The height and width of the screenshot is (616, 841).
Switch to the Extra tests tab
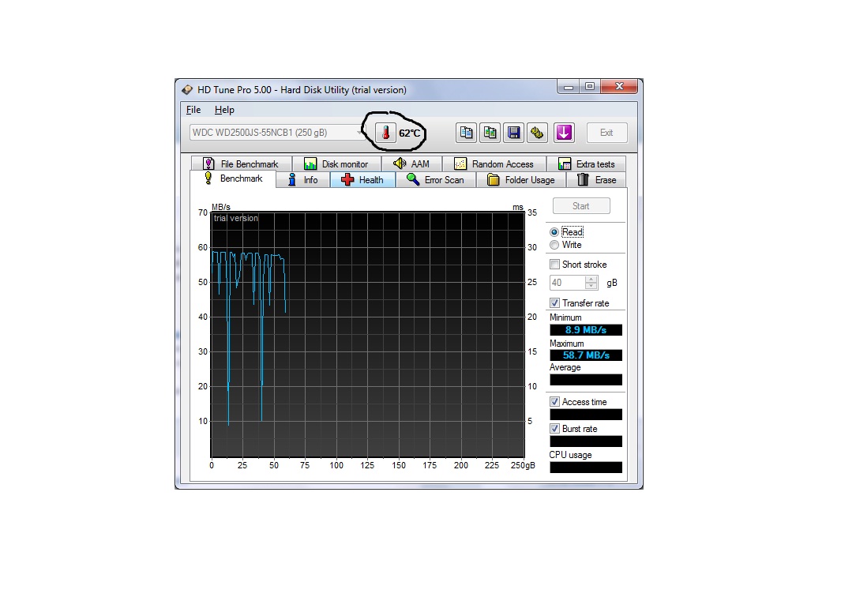(586, 163)
